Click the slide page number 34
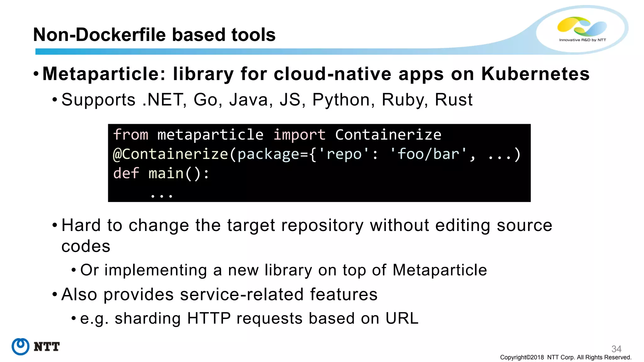Screen dimensions: 644x362 616,349
